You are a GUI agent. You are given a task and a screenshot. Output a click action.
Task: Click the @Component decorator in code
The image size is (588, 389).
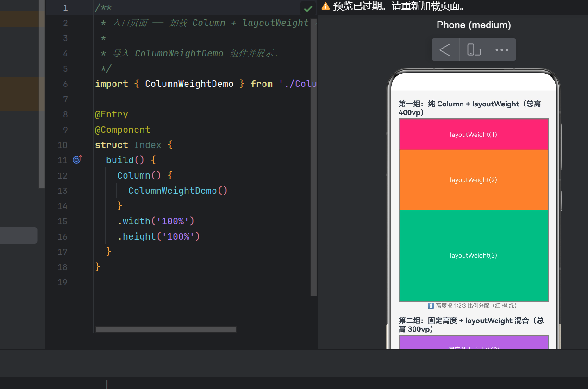123,130
